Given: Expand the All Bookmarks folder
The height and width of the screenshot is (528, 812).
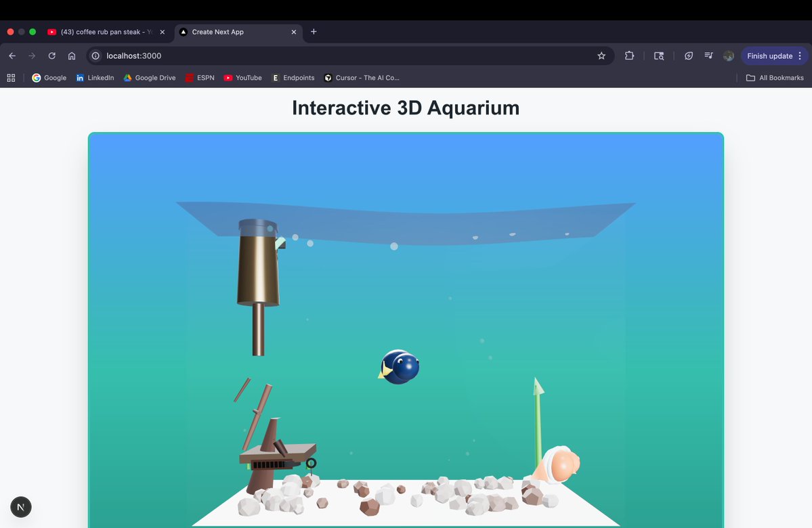Looking at the screenshot, I should point(775,78).
